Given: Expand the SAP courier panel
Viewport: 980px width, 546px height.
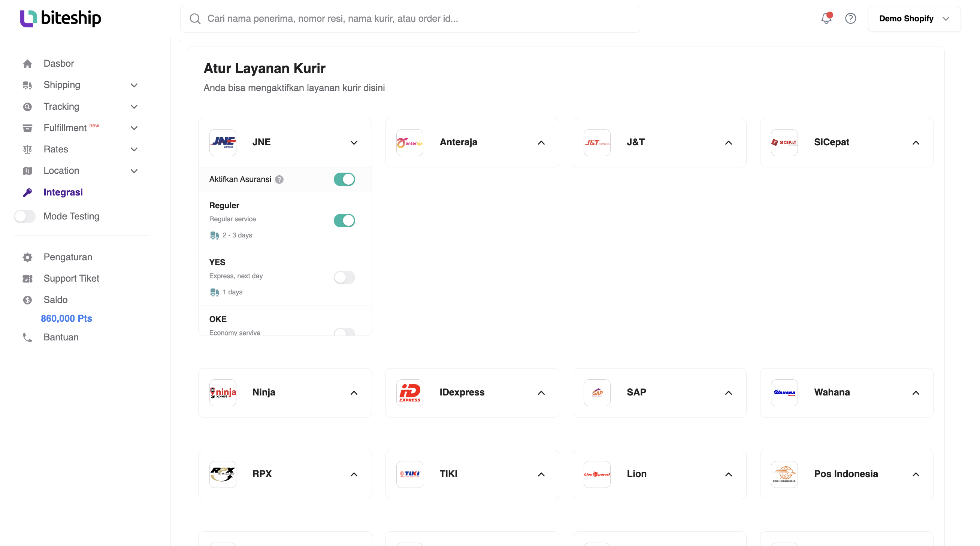Looking at the screenshot, I should point(729,393).
